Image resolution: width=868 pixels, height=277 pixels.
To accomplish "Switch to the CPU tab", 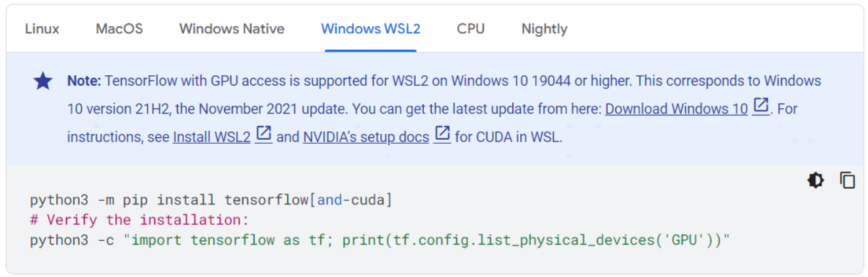I will [x=471, y=29].
